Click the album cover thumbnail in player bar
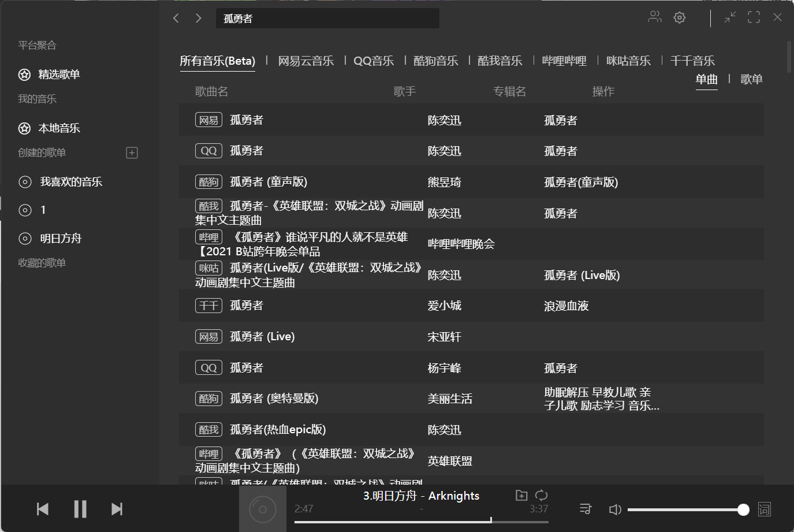Screen dimensions: 794x532 coord(263,509)
